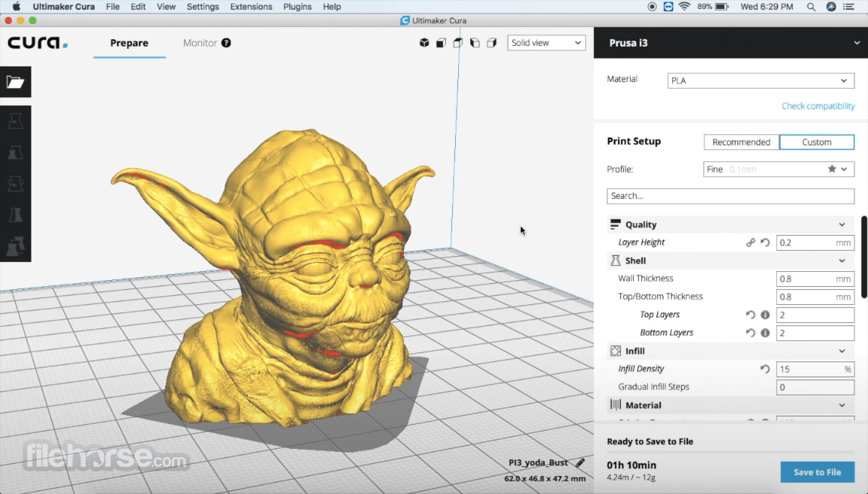Click the Infill Density value field
The image size is (868, 494).
click(x=815, y=369)
